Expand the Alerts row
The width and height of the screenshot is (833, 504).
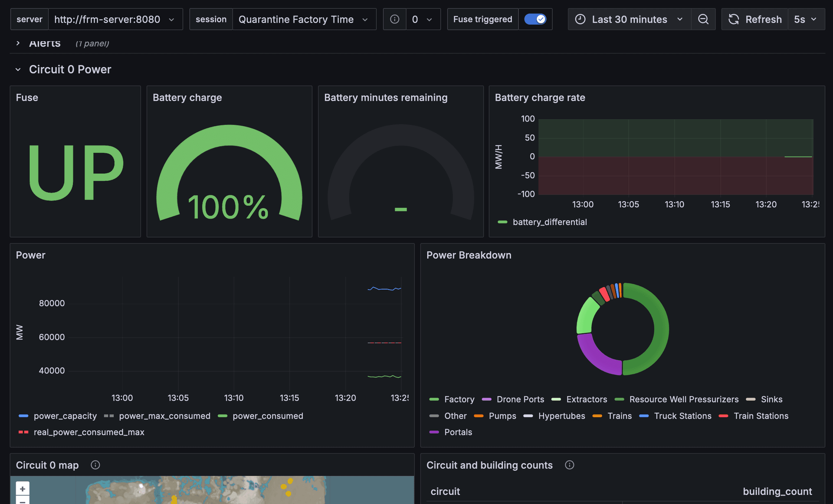click(x=18, y=43)
